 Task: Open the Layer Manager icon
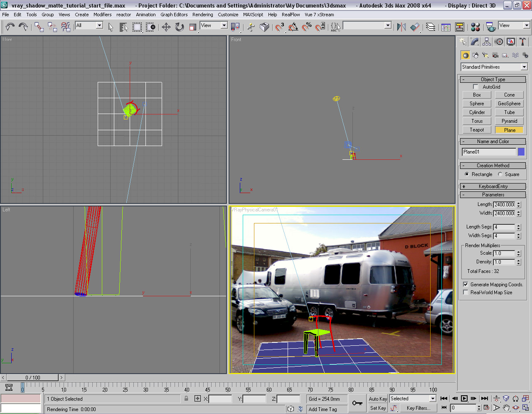431,27
